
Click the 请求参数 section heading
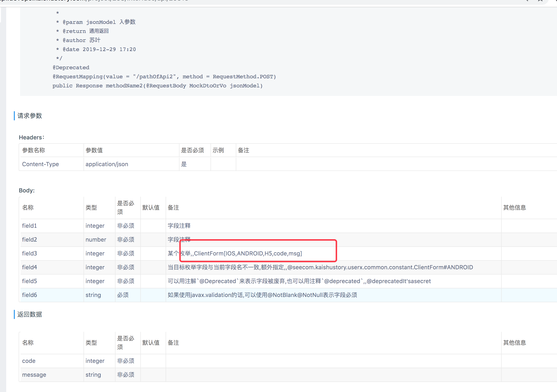point(30,116)
